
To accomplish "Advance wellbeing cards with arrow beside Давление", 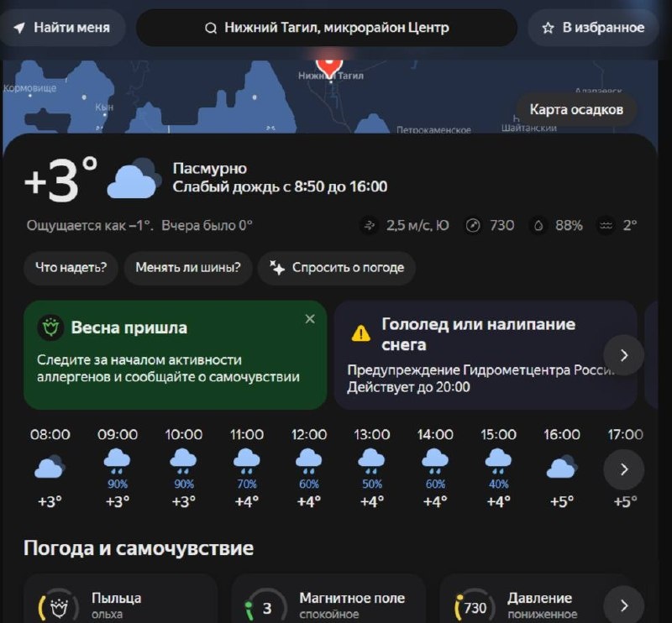I will tap(623, 605).
